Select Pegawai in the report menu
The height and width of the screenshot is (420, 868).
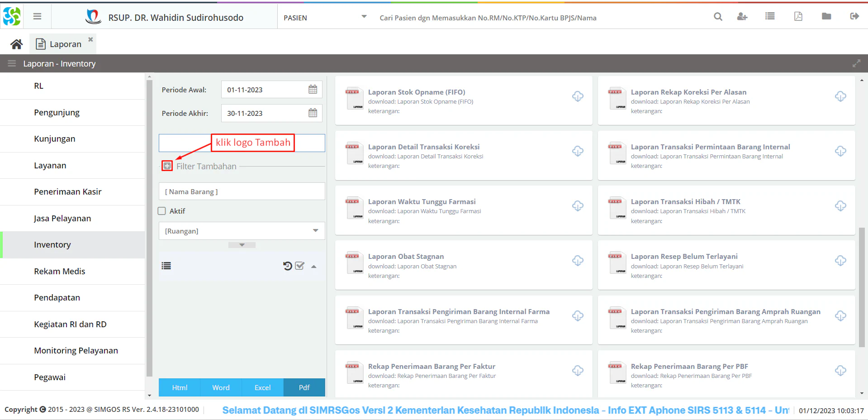click(72, 377)
